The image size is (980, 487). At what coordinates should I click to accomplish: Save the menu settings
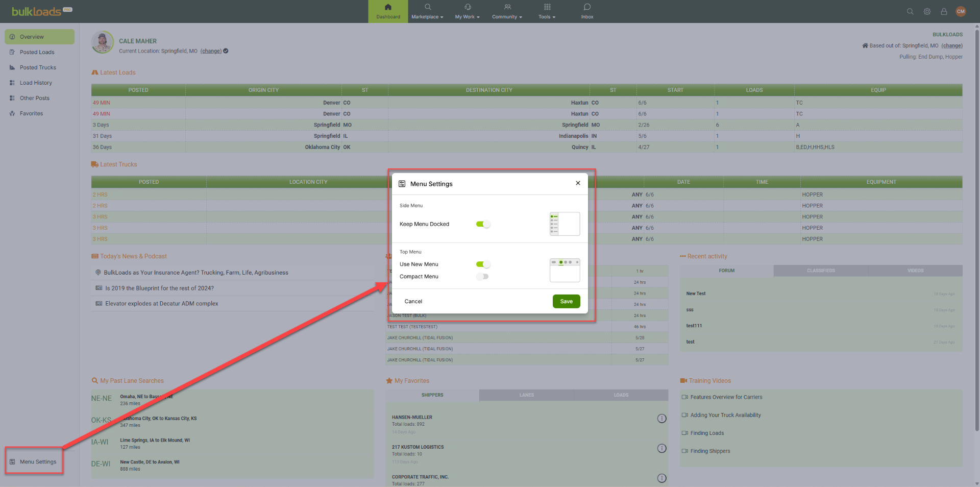pos(566,302)
